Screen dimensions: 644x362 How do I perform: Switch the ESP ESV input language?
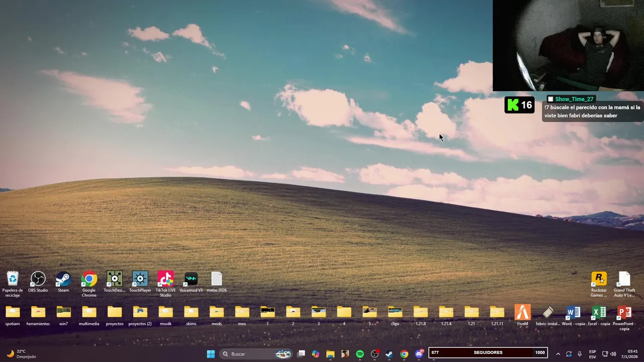click(x=593, y=354)
